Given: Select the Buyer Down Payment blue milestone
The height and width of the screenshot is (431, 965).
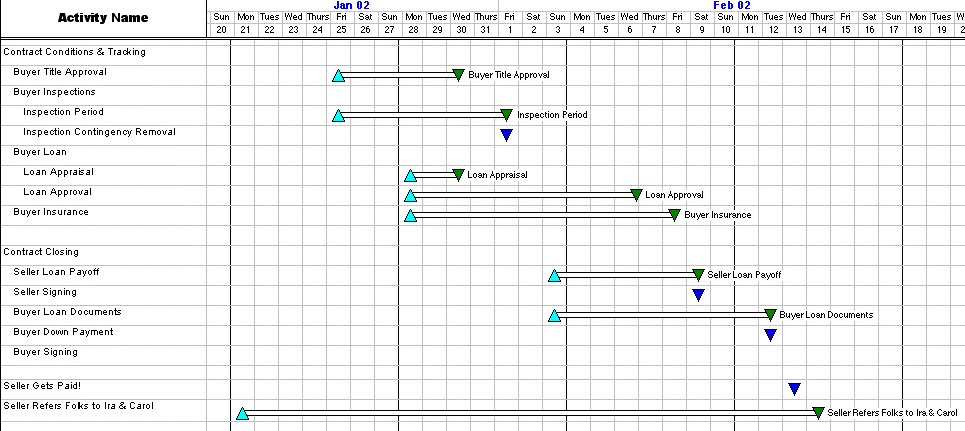Looking at the screenshot, I should coord(770,334).
